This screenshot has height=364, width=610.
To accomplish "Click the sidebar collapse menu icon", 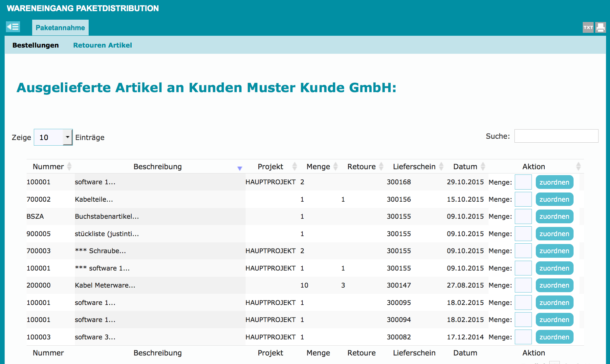I will [13, 27].
